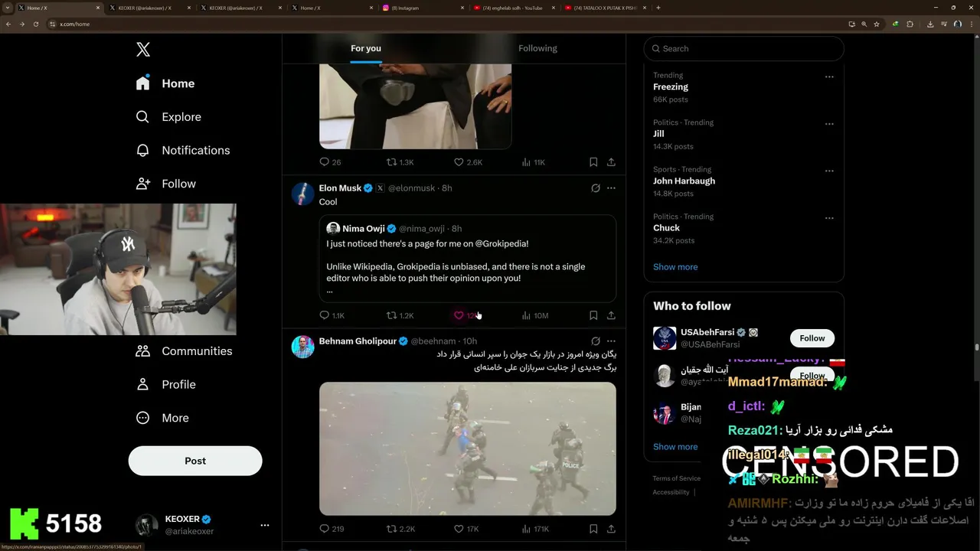
Task: Reply to Elon Musk's Cool post
Action: point(332,315)
